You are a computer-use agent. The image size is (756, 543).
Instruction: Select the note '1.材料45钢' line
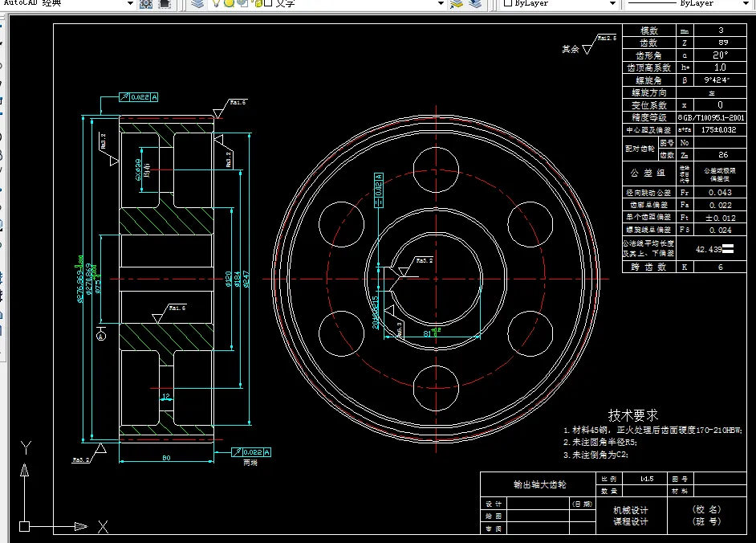pos(652,430)
